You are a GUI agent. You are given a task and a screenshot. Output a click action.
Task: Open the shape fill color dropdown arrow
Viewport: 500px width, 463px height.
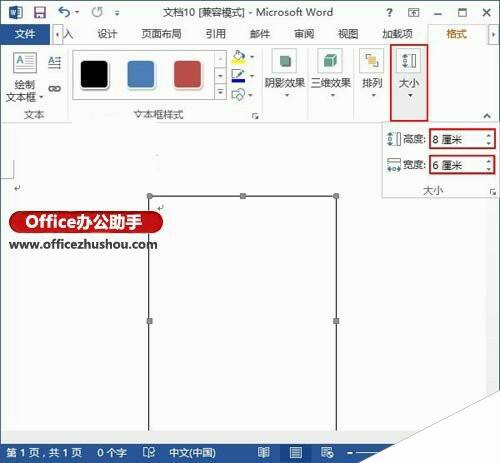click(x=252, y=57)
